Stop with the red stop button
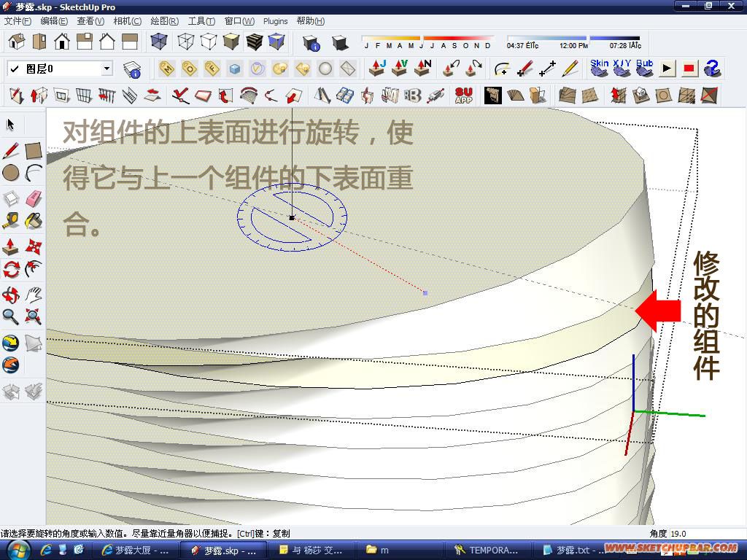 tap(689, 69)
